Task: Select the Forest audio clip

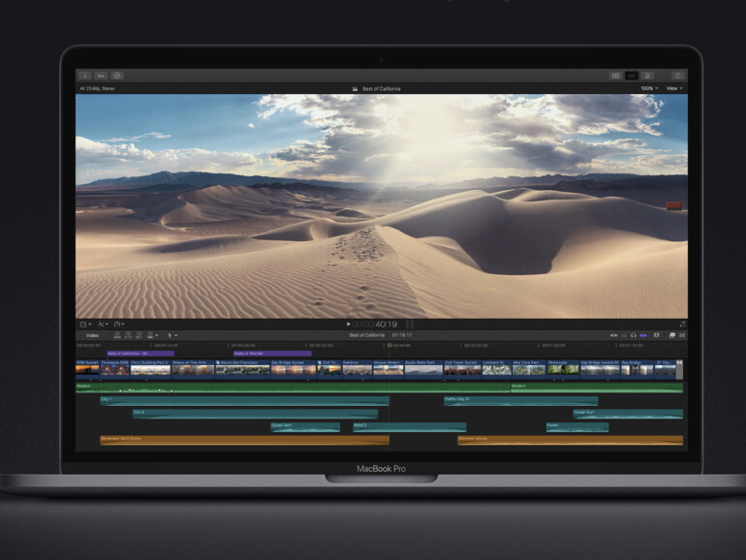Action: (x=577, y=427)
